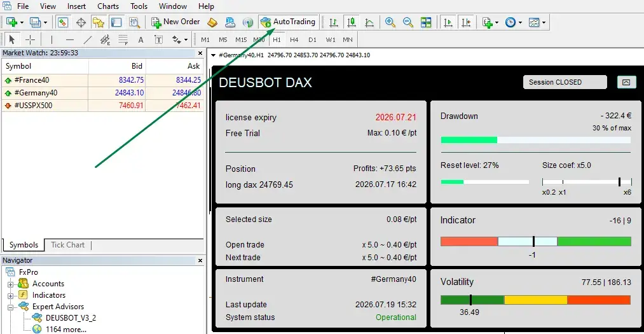
Task: Select the H1 timeframe button
Action: click(x=277, y=39)
